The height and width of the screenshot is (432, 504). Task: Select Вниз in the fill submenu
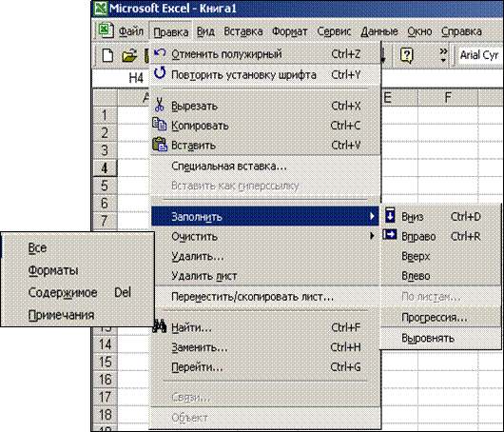(440, 217)
